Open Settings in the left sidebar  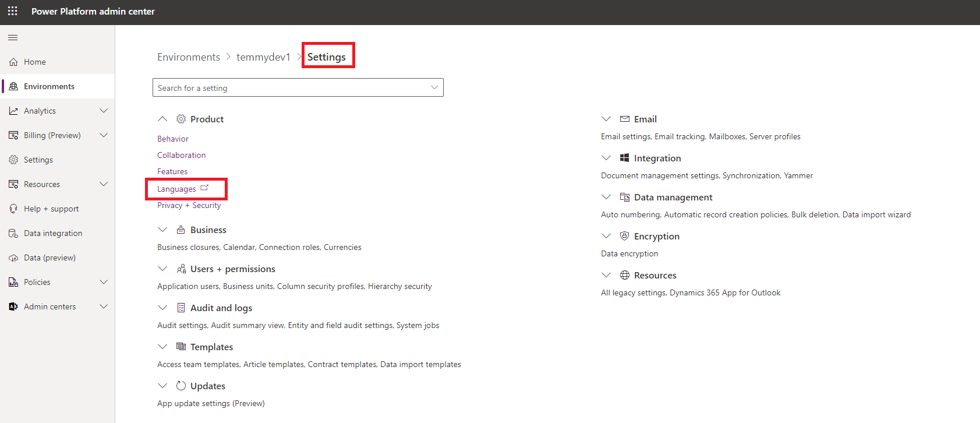coord(57,160)
